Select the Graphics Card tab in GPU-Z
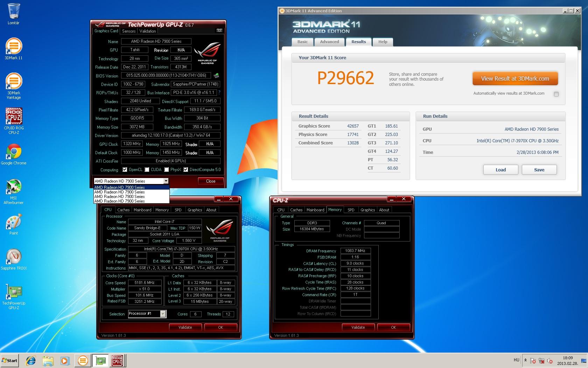The width and height of the screenshot is (588, 368). point(106,31)
